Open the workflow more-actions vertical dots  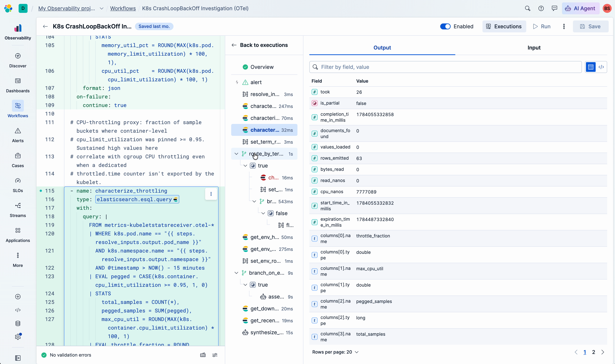click(x=564, y=26)
